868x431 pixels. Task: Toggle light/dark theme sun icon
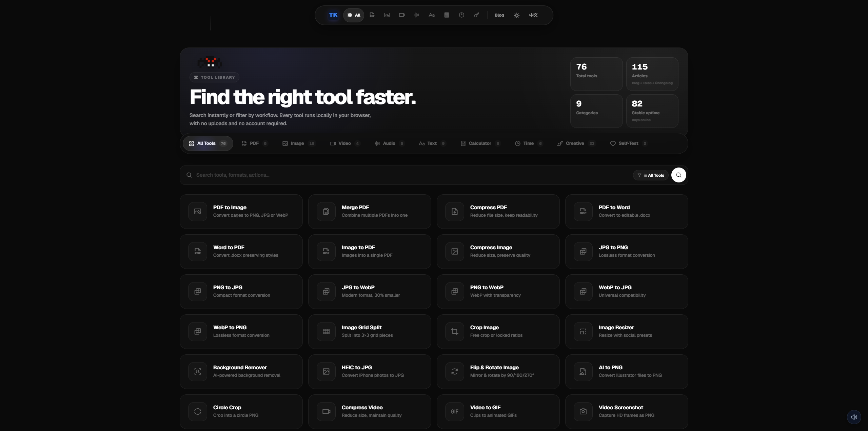[516, 15]
